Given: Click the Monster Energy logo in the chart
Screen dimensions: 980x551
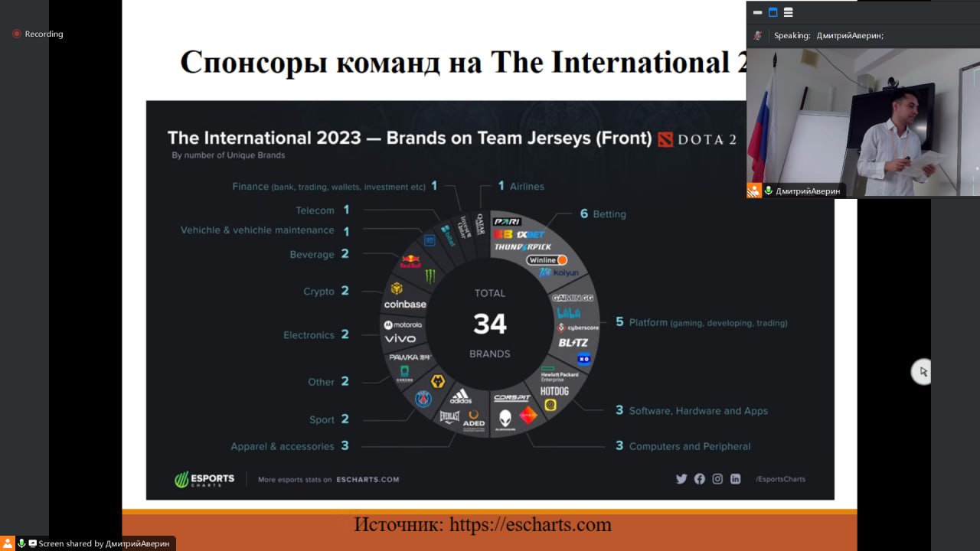Looking at the screenshot, I should tap(430, 275).
